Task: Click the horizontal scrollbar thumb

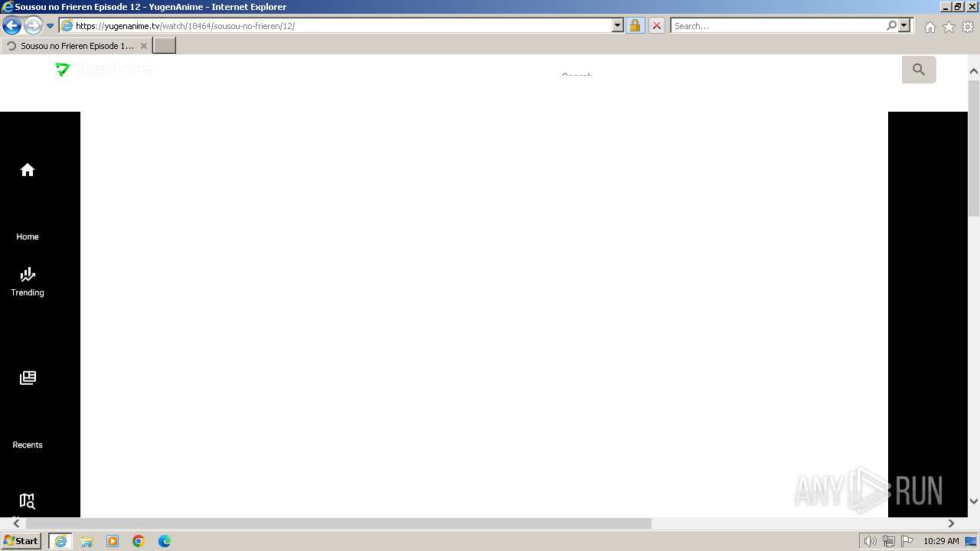Action: coord(338,523)
